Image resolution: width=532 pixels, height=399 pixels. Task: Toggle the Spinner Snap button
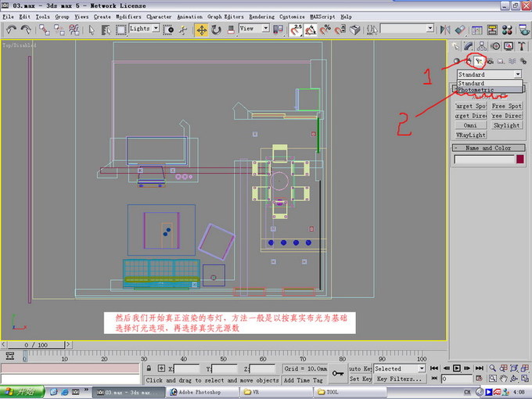[x=340, y=30]
